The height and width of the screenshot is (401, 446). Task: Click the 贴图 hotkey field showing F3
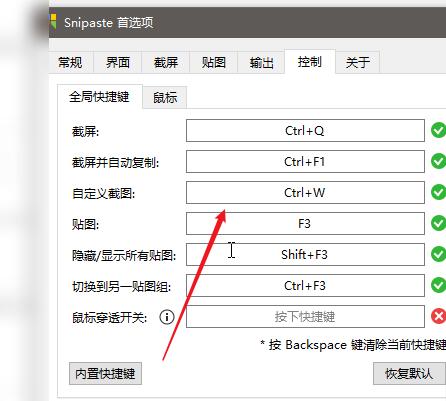[305, 224]
